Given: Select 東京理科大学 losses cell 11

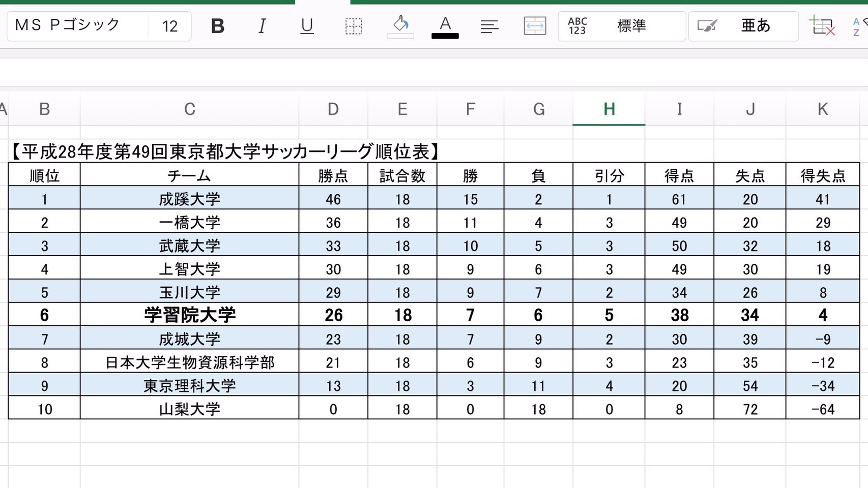Looking at the screenshot, I should click(x=538, y=385).
